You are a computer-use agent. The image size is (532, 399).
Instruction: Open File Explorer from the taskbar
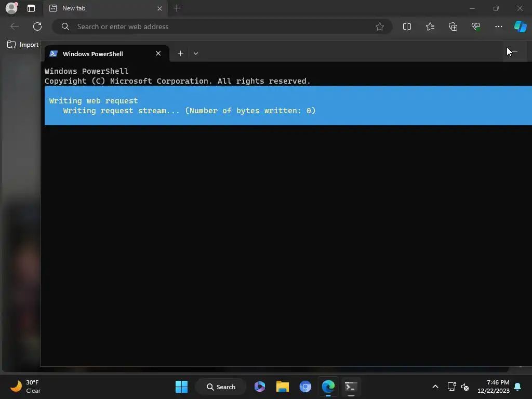tap(283, 387)
